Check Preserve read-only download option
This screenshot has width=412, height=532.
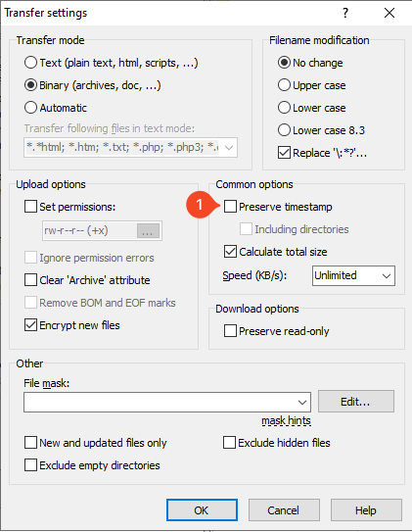[x=230, y=331]
